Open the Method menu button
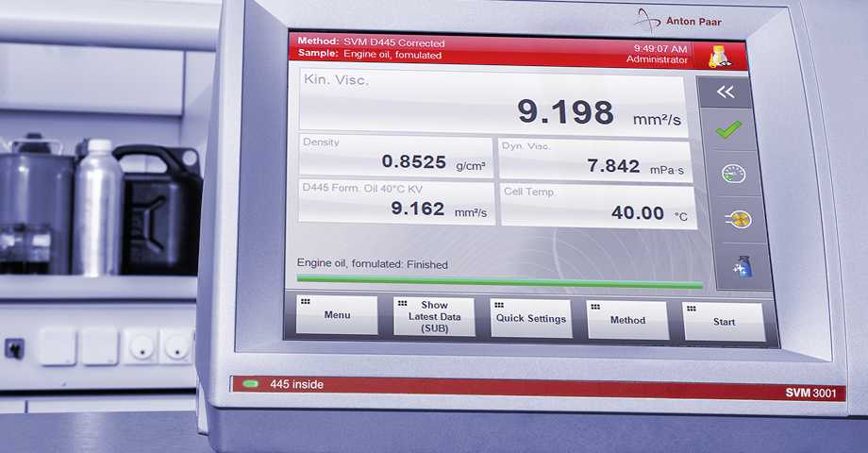Image resolution: width=868 pixels, height=453 pixels. (x=627, y=321)
